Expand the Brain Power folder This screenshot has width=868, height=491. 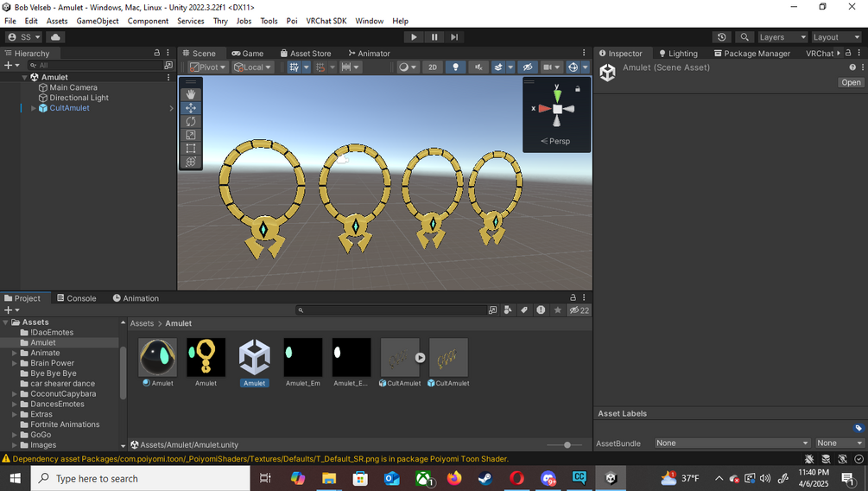pyautogui.click(x=15, y=363)
